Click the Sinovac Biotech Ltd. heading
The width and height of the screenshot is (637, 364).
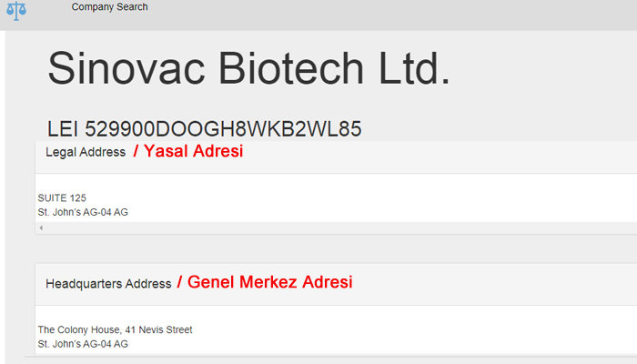click(248, 68)
